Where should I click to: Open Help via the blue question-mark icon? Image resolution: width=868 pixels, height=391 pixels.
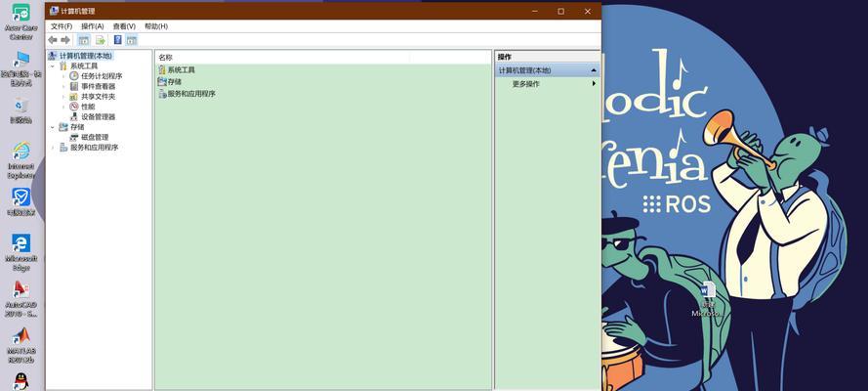click(117, 40)
